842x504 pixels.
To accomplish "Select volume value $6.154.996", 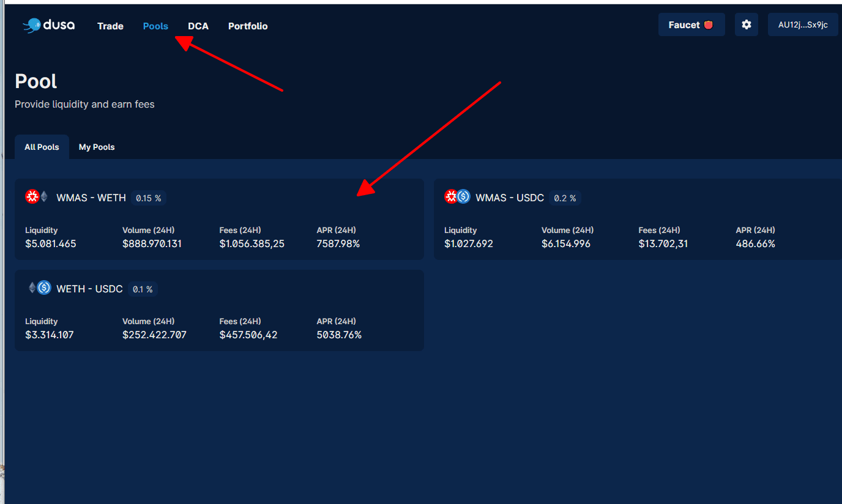I will 566,243.
